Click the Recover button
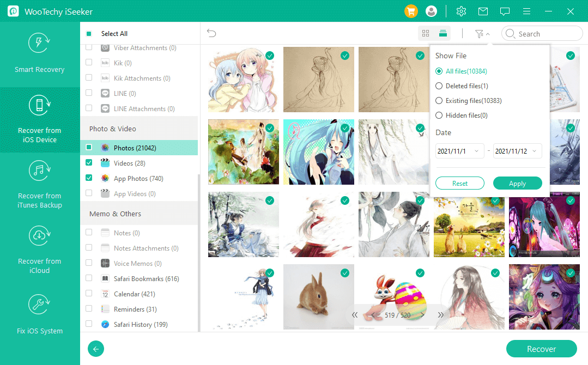Screen dimensions: 588x365 [541, 349]
